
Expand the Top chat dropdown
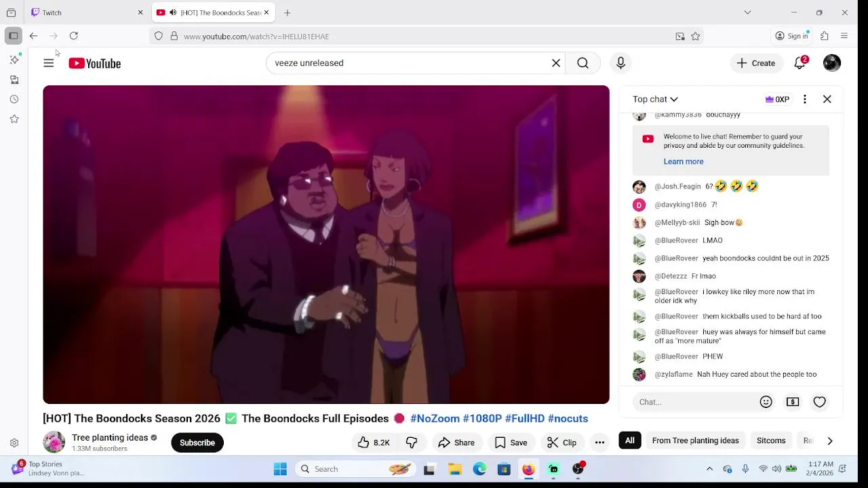tap(655, 99)
